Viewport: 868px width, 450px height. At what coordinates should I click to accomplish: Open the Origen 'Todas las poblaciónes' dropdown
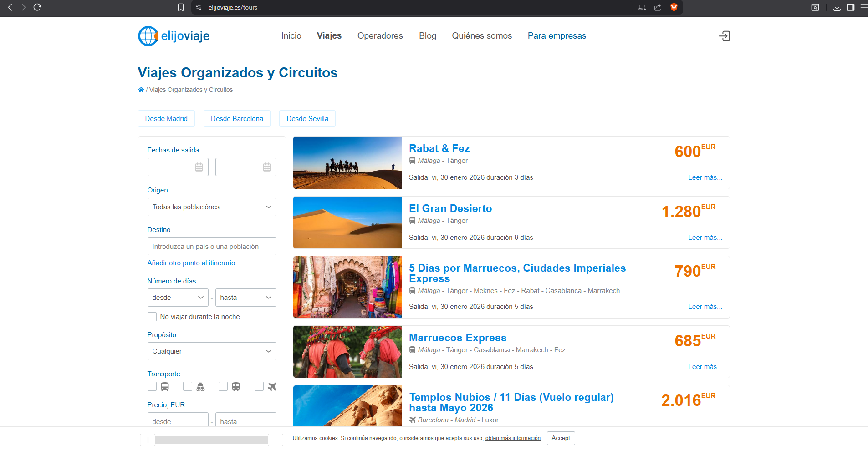coord(212,207)
